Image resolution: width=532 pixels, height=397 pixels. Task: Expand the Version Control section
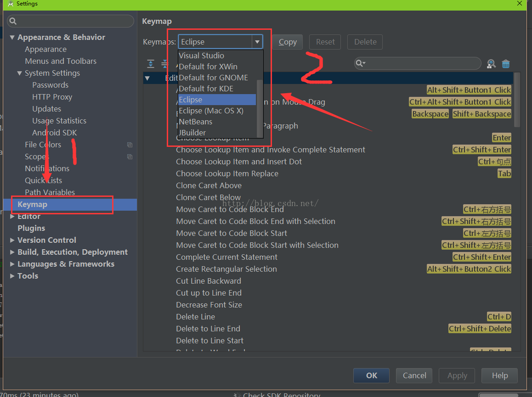[12, 240]
